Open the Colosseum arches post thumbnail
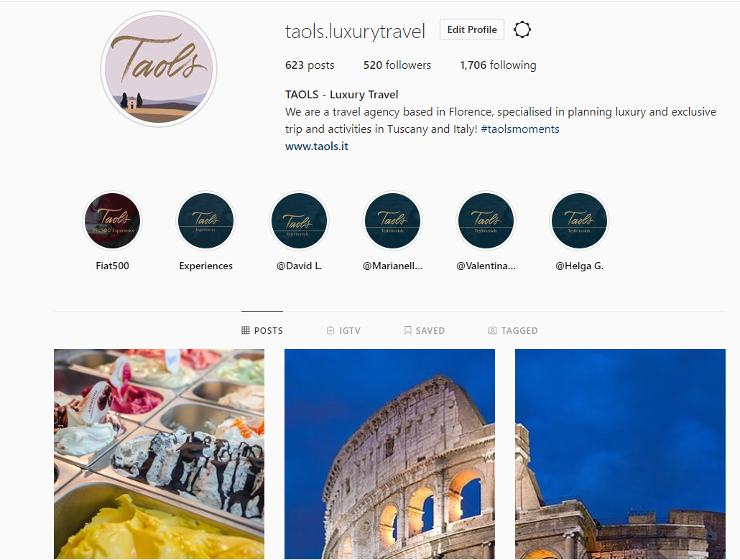Viewport: 740px width, 560px height. [x=390, y=454]
